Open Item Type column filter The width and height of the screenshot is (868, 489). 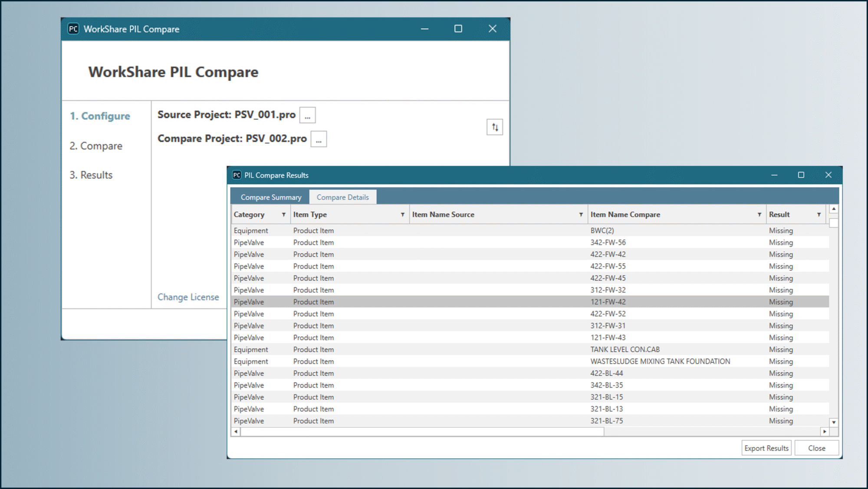tap(402, 215)
